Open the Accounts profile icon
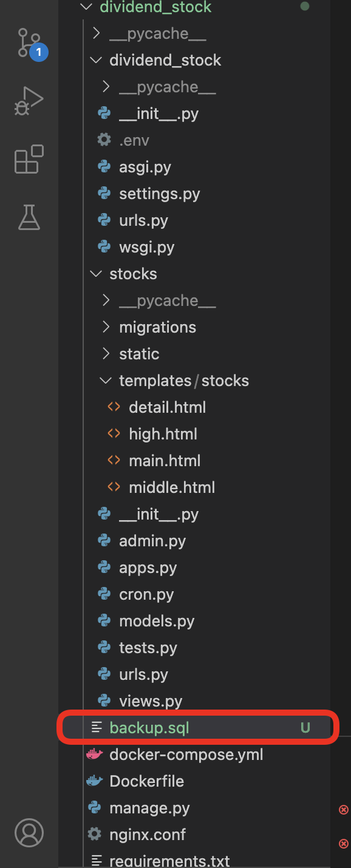 coord(29,832)
